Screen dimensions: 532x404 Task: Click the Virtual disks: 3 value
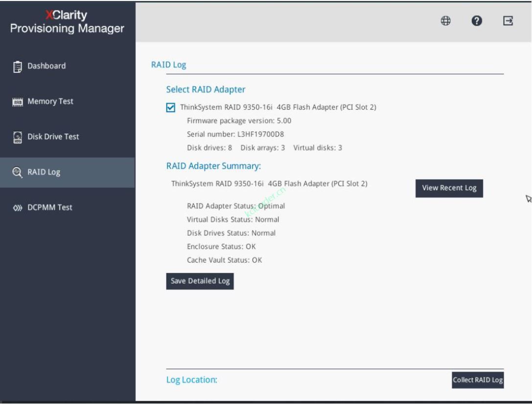(x=318, y=148)
